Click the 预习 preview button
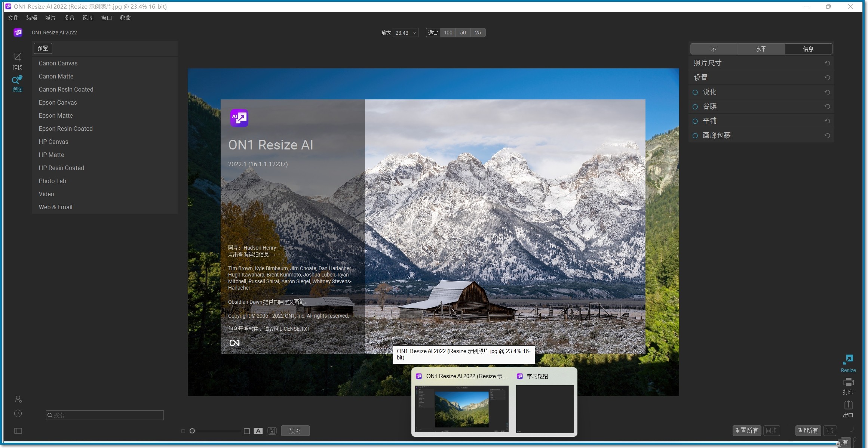 point(295,431)
